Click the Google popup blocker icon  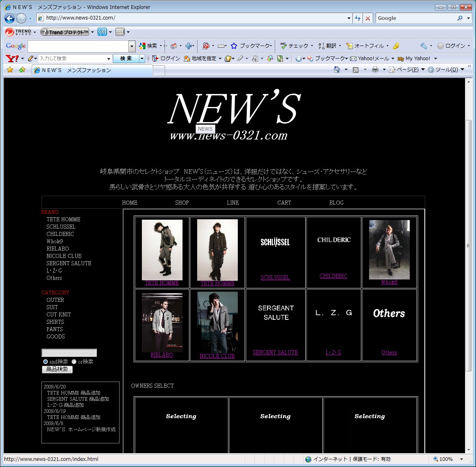pyautogui.click(x=206, y=46)
